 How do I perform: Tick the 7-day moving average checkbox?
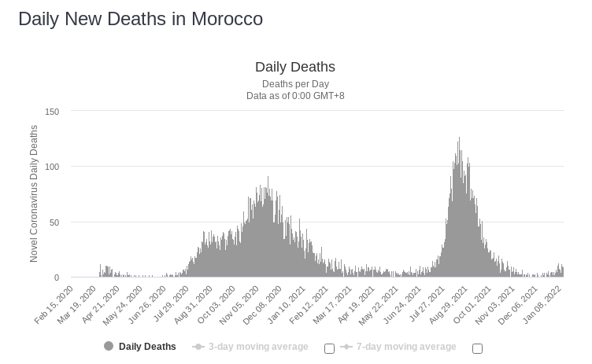point(477,348)
